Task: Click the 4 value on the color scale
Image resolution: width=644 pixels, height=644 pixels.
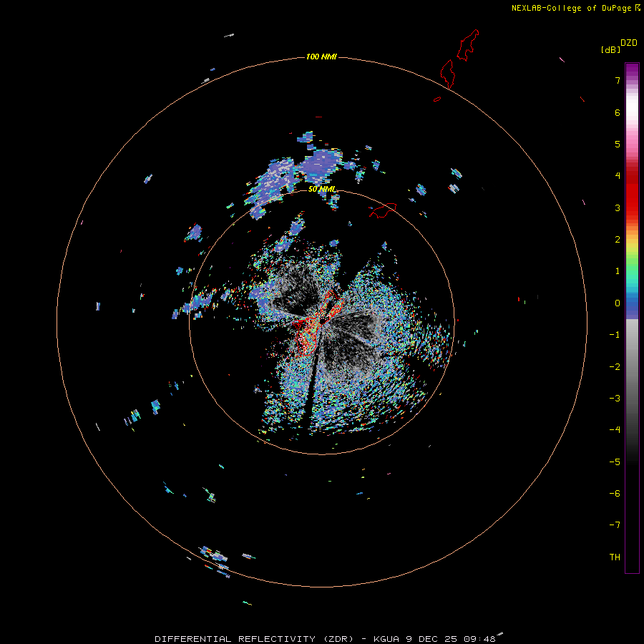Action: (x=618, y=176)
